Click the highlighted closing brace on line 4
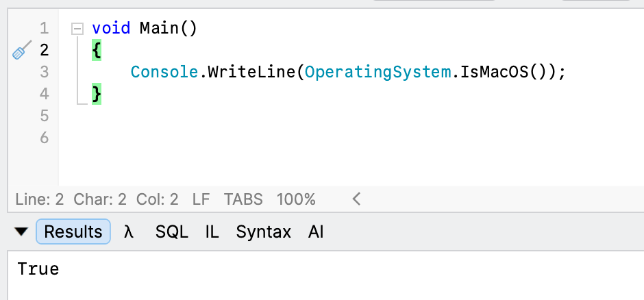The width and height of the screenshot is (644, 300). tap(97, 95)
